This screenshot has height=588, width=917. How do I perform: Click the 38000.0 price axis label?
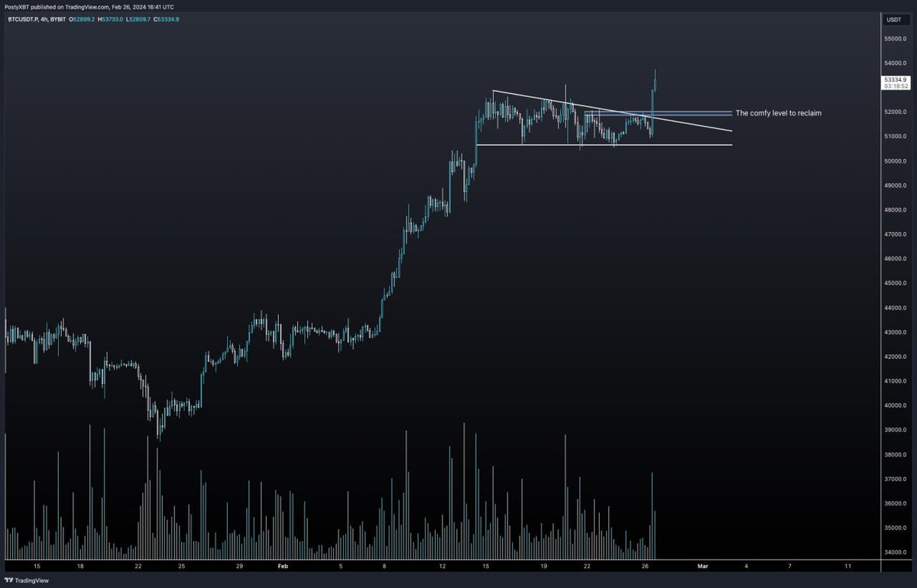(896, 454)
